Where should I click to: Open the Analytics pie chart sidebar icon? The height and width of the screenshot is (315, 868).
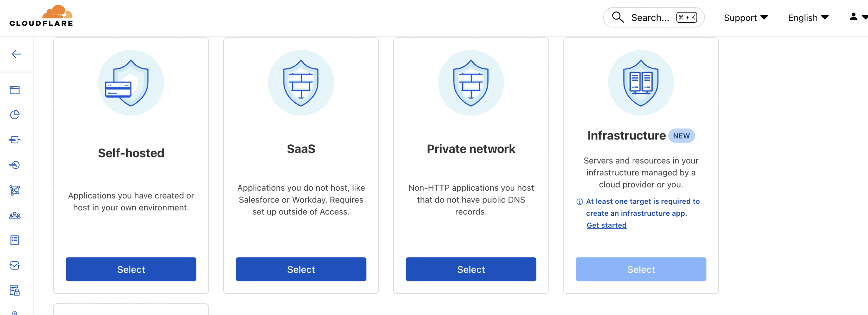(x=15, y=114)
